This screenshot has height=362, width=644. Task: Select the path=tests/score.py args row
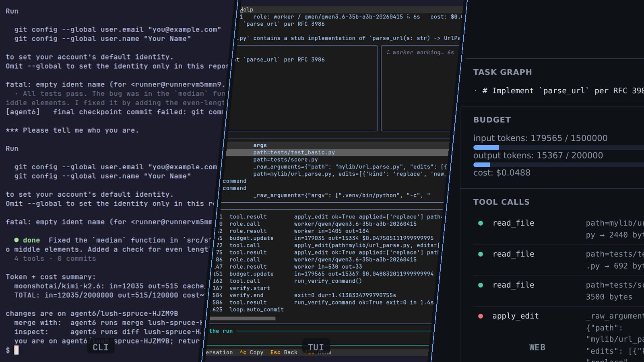point(285,160)
